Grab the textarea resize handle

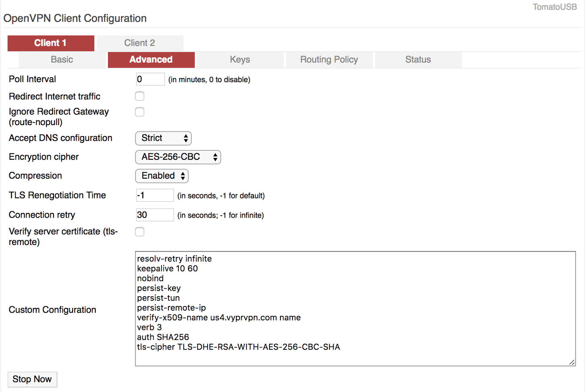coord(572,362)
